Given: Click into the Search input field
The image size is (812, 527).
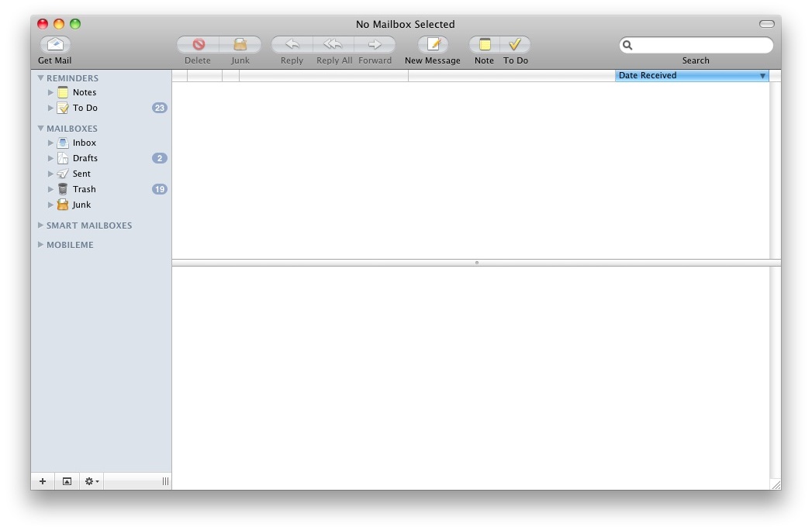Looking at the screenshot, I should (696, 45).
